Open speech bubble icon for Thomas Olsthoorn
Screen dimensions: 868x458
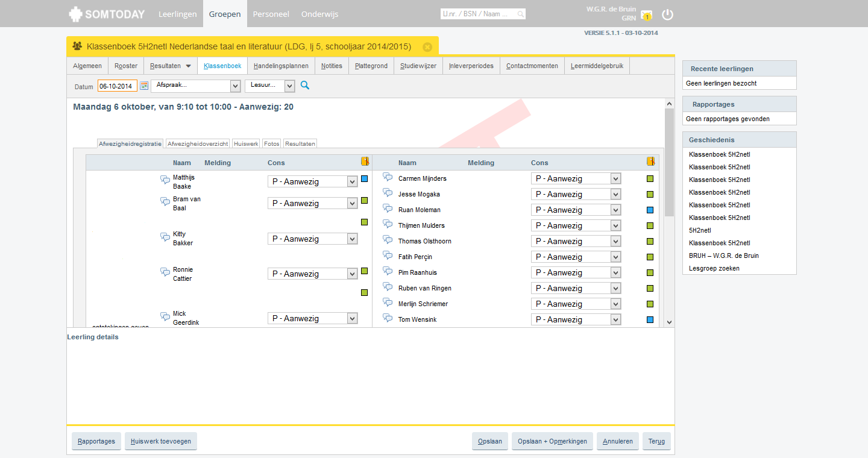388,240
